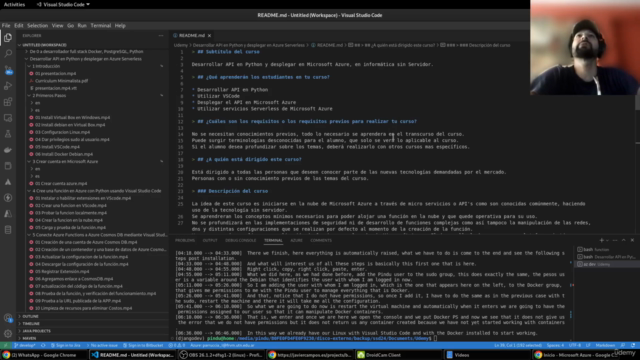The width and height of the screenshot is (640, 360).
Task: Close the README.md editor tab
Action: click(x=209, y=36)
